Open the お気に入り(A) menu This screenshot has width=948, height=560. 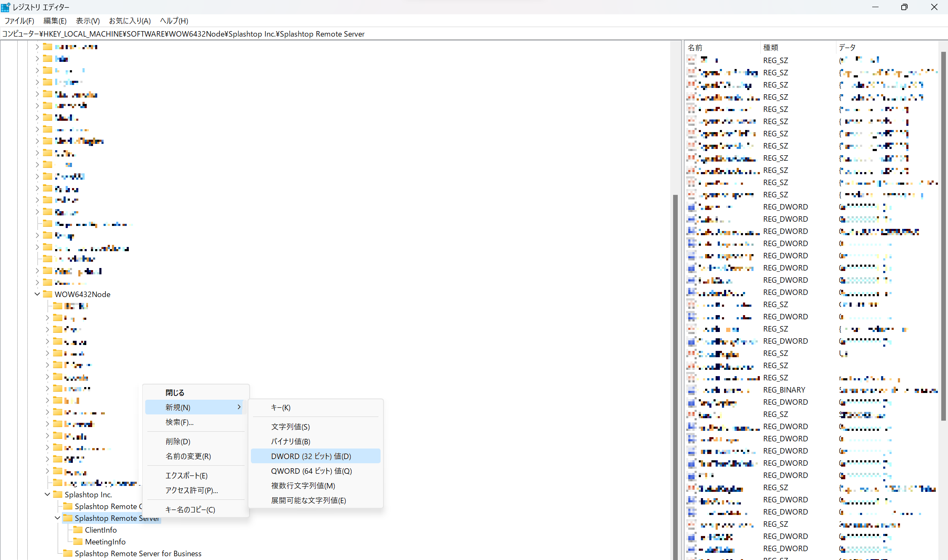pyautogui.click(x=130, y=21)
